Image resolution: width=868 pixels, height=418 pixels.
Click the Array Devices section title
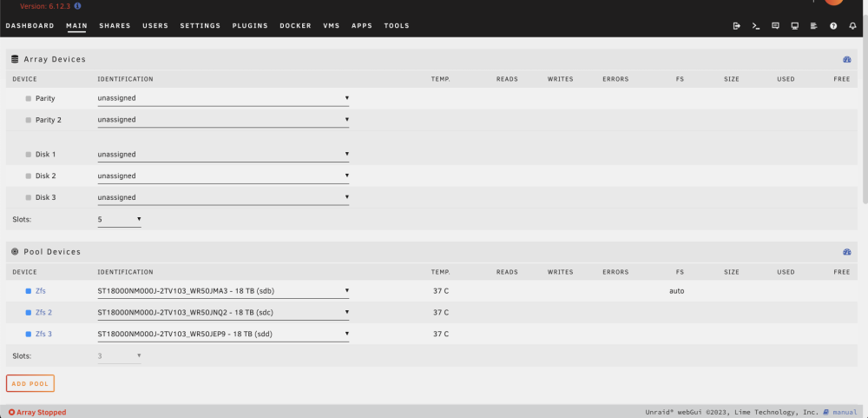pyautogui.click(x=54, y=59)
